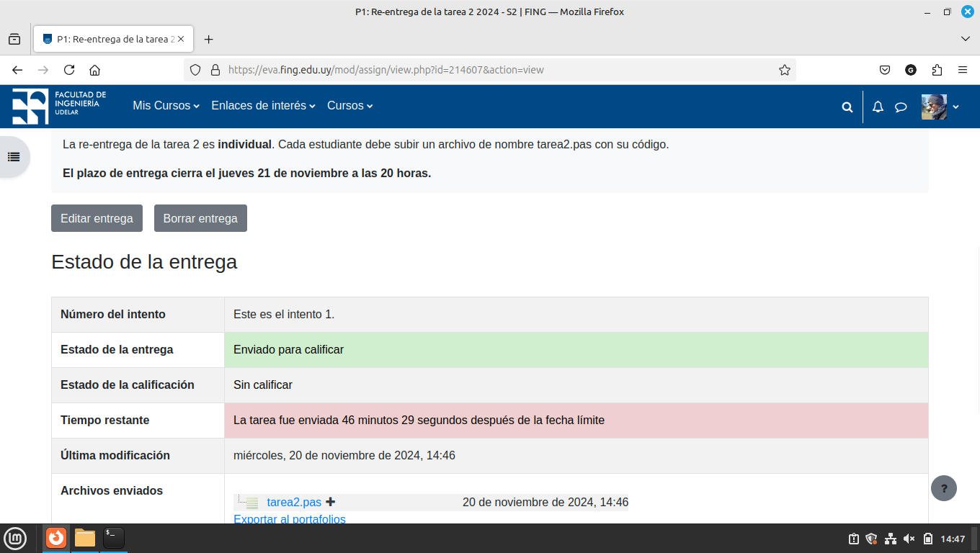
Task: Select 'Sin calificar' cell text
Action: pyautogui.click(x=263, y=385)
